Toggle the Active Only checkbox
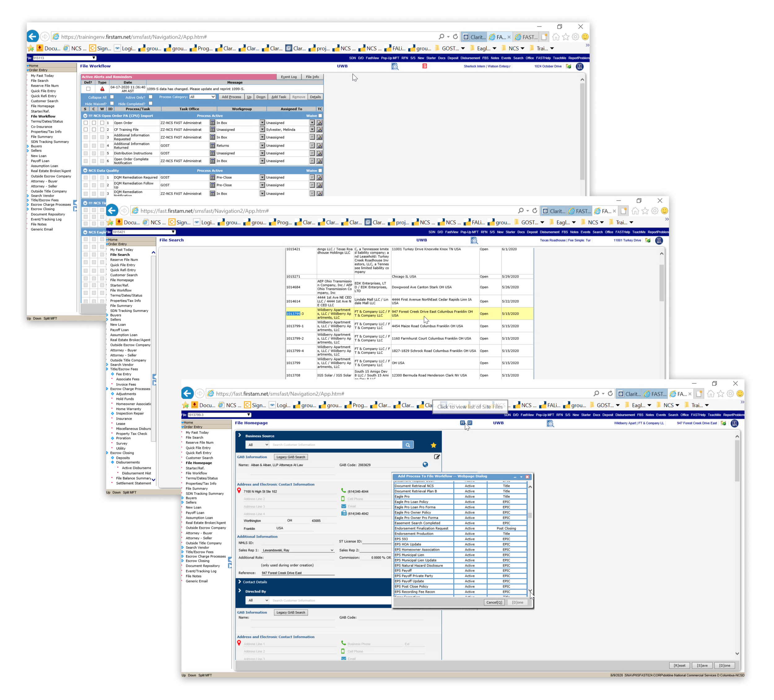Screen dimensions: 774x700 coord(150,97)
